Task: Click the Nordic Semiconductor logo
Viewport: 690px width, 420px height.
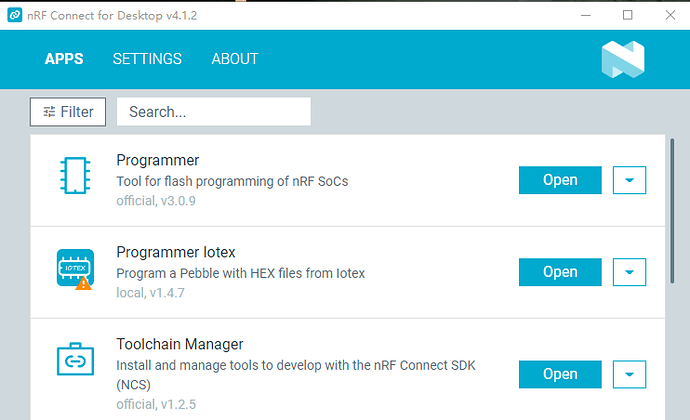Action: click(x=623, y=59)
